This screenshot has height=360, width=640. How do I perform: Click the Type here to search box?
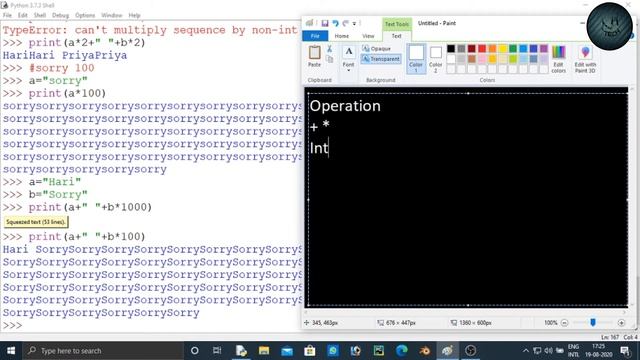point(103,351)
